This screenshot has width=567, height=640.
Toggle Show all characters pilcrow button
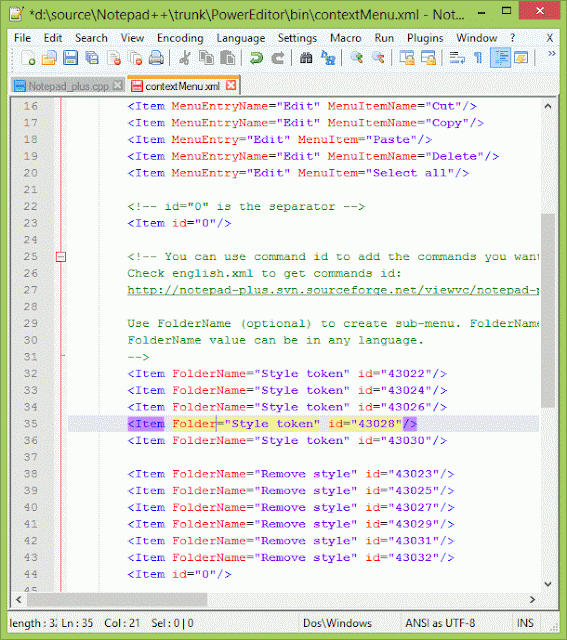tap(478, 58)
